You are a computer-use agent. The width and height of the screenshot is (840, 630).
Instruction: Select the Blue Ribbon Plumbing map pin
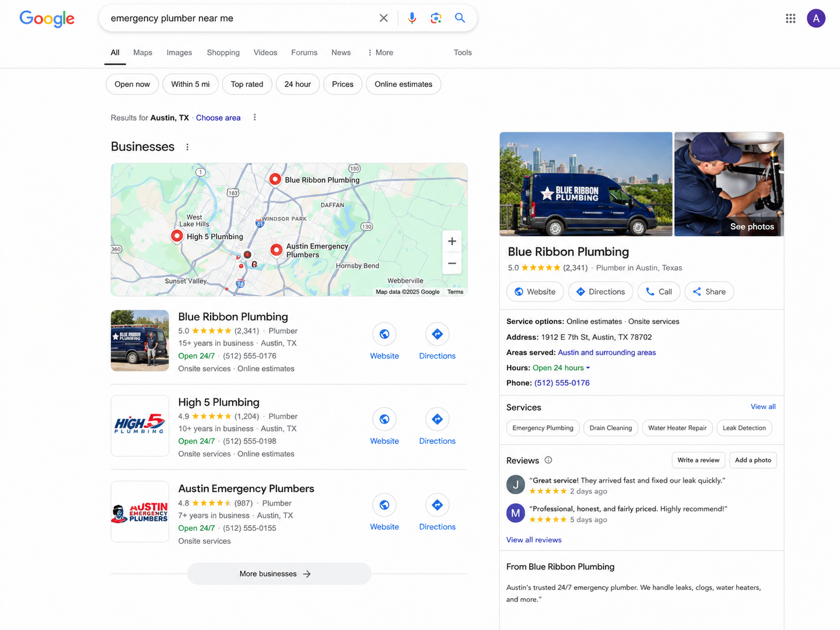coord(275,179)
